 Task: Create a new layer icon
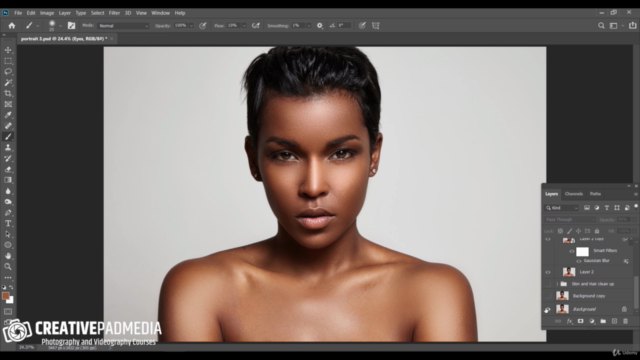[x=614, y=321]
